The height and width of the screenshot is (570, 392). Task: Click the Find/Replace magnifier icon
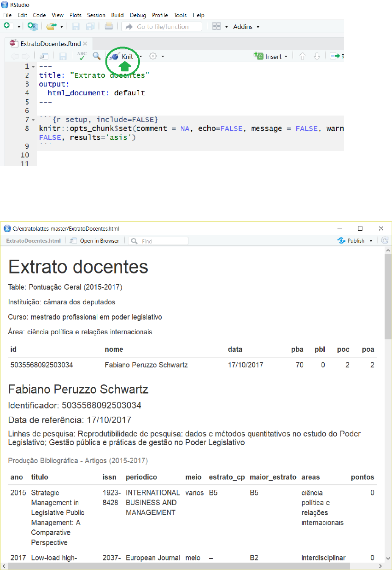96,56
